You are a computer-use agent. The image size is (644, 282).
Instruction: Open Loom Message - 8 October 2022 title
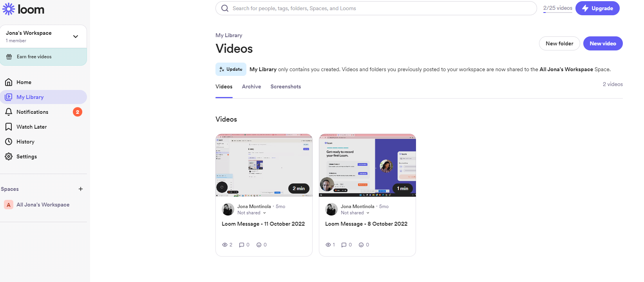pyautogui.click(x=366, y=224)
